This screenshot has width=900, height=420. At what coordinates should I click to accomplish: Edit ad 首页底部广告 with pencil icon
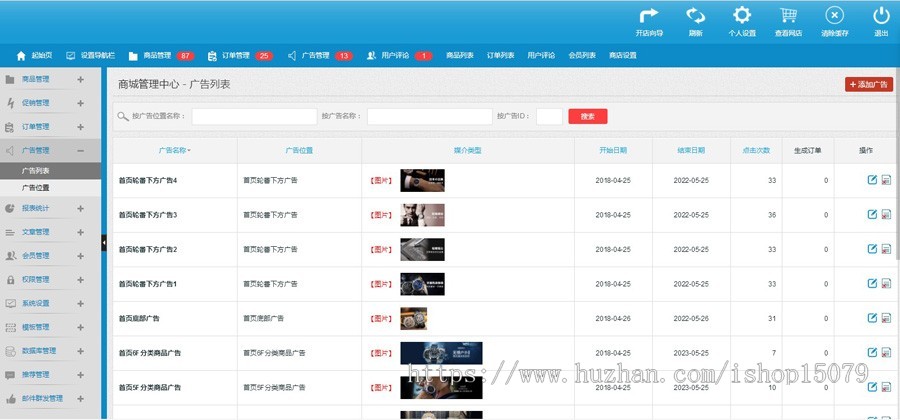point(872,318)
